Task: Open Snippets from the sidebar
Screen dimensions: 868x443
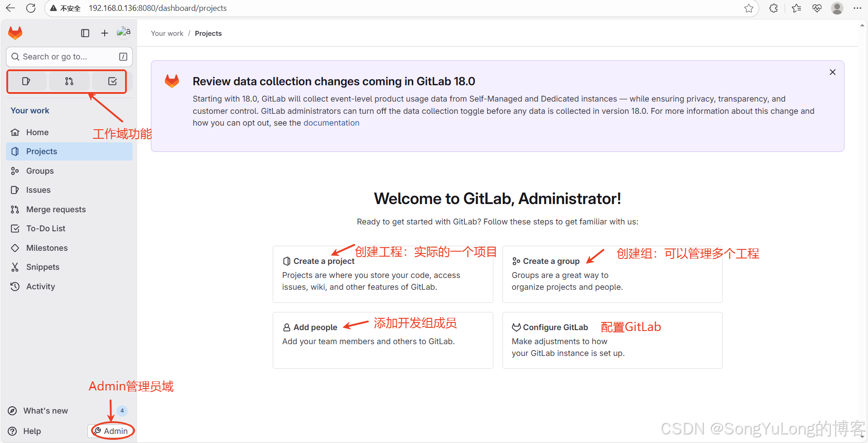Action: click(69, 267)
